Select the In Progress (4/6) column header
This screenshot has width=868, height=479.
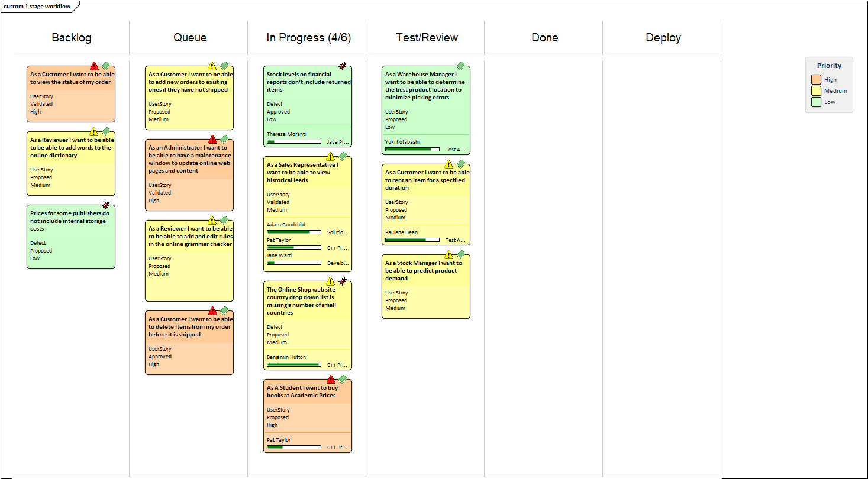click(x=308, y=38)
